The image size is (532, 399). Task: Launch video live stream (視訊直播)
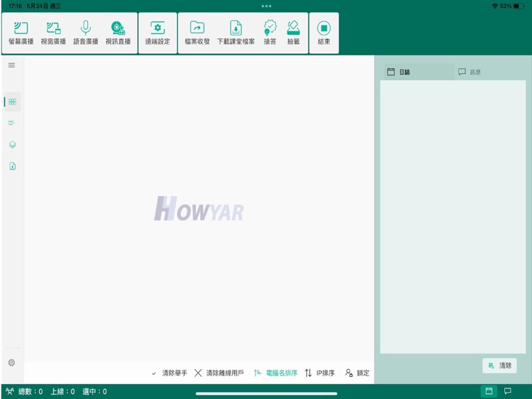[x=118, y=33]
